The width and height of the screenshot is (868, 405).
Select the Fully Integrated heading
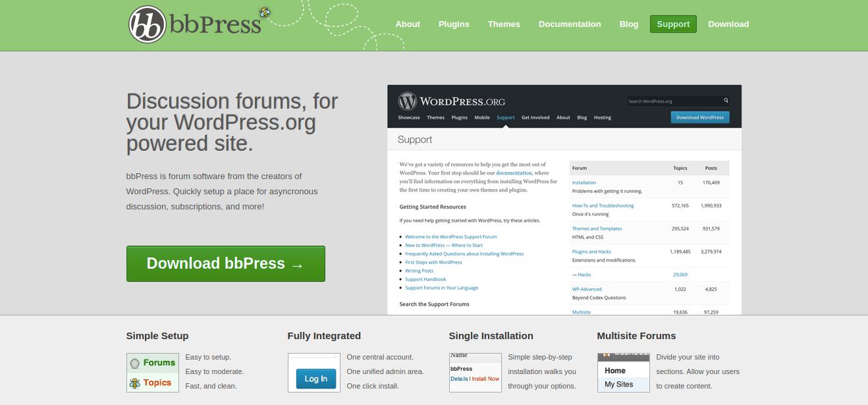[324, 336]
